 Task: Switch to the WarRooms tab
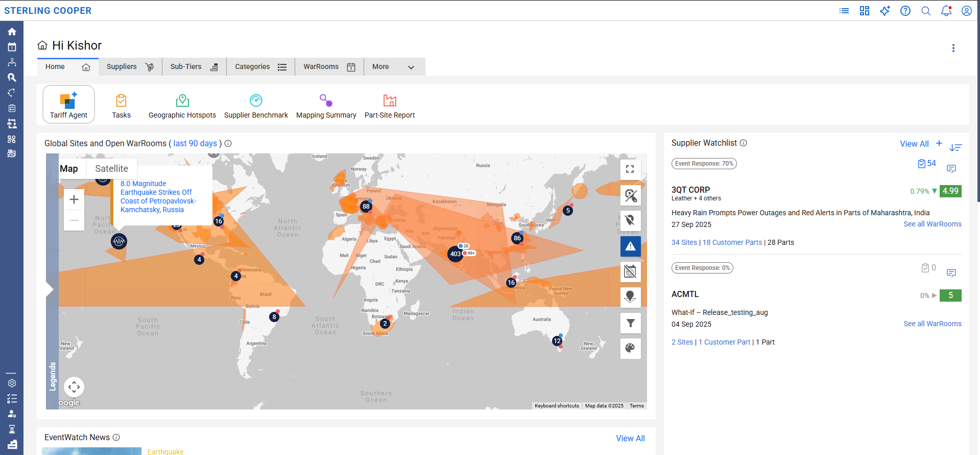[329, 67]
